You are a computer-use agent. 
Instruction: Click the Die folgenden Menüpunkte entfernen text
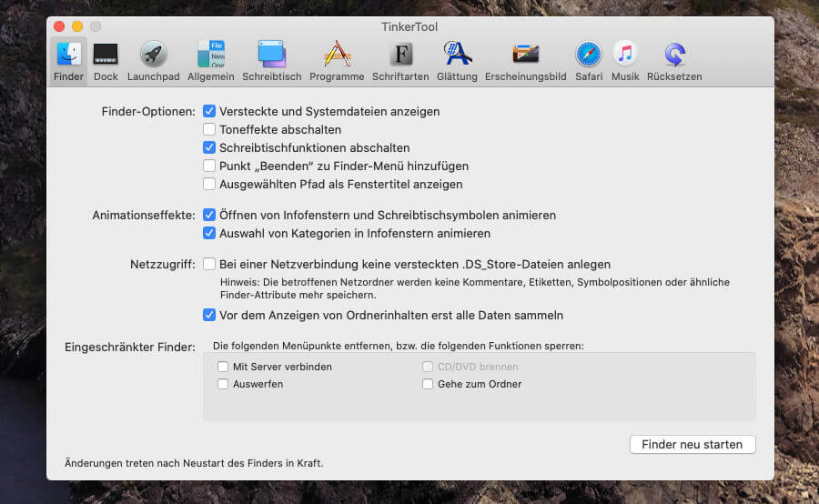[x=398, y=346]
